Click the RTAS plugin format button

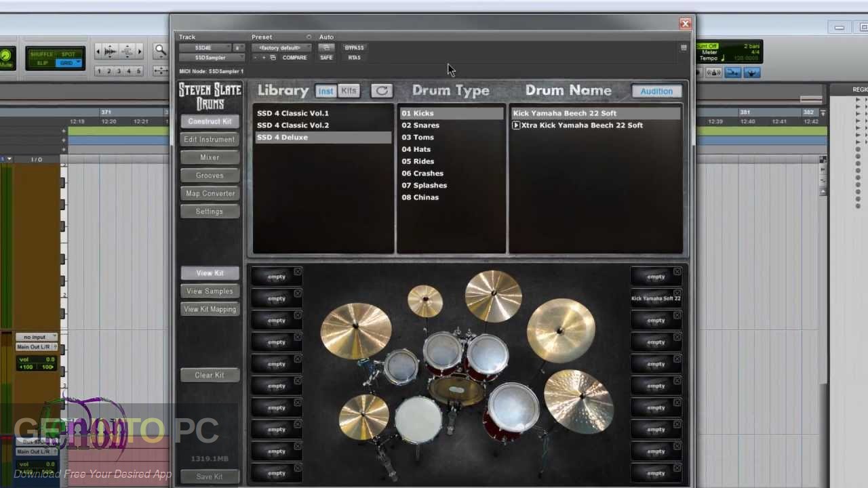point(354,58)
